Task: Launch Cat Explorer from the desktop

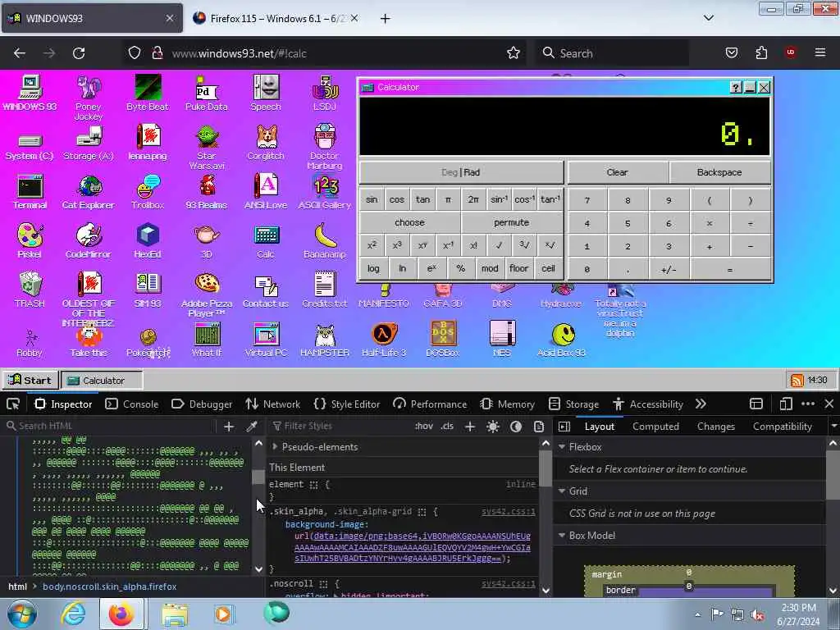Action: 89,192
